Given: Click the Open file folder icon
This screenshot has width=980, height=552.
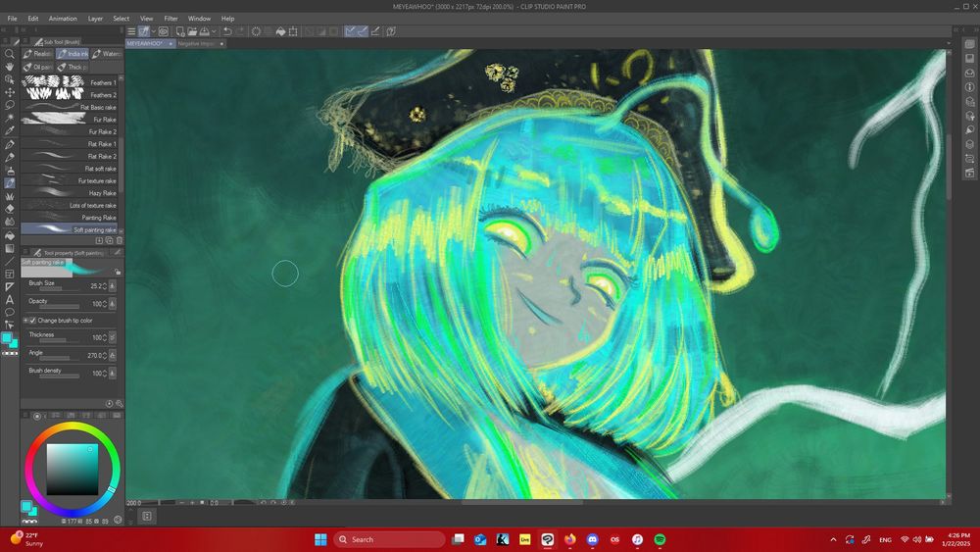Looking at the screenshot, I should 192,31.
